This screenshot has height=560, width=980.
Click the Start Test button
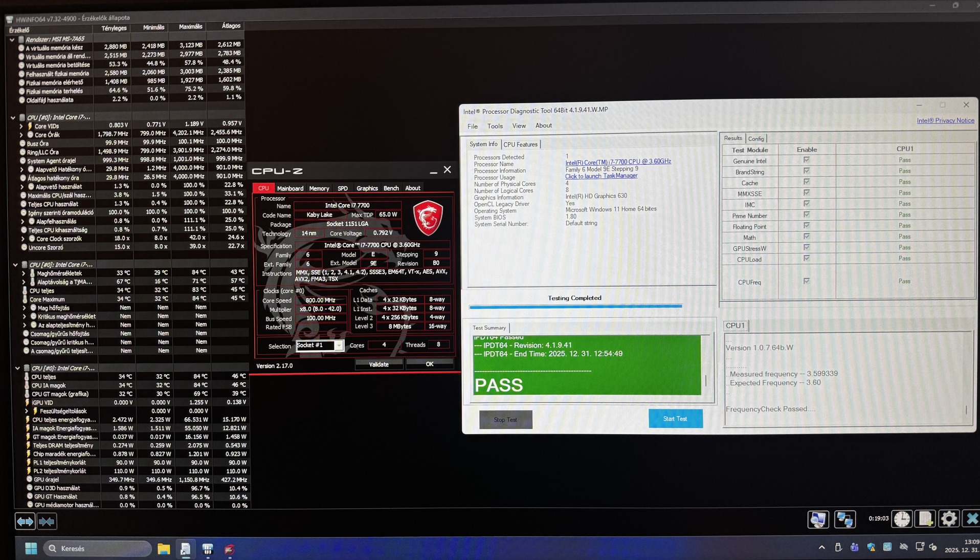click(675, 419)
